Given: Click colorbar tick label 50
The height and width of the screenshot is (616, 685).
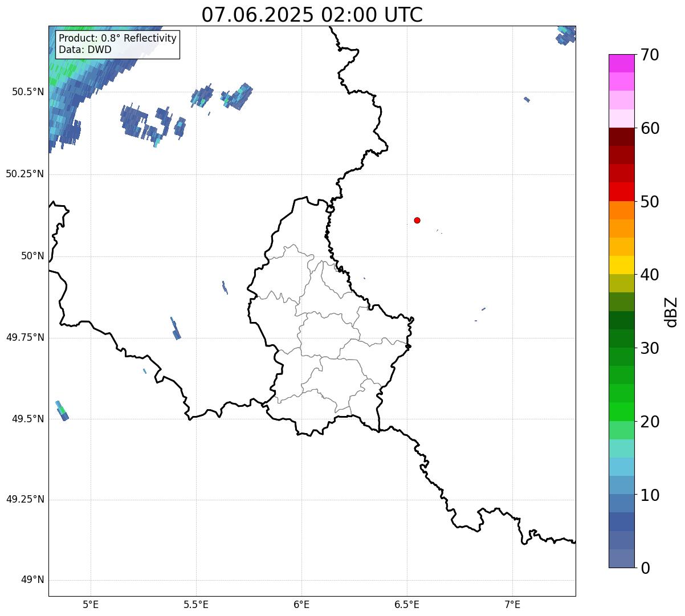Looking at the screenshot, I should coord(650,202).
